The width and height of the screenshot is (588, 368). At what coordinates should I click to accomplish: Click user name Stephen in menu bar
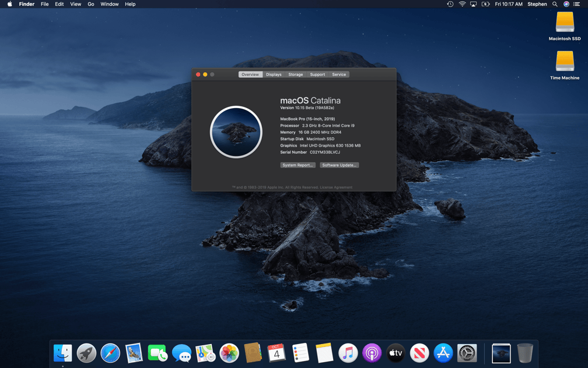pos(537,4)
